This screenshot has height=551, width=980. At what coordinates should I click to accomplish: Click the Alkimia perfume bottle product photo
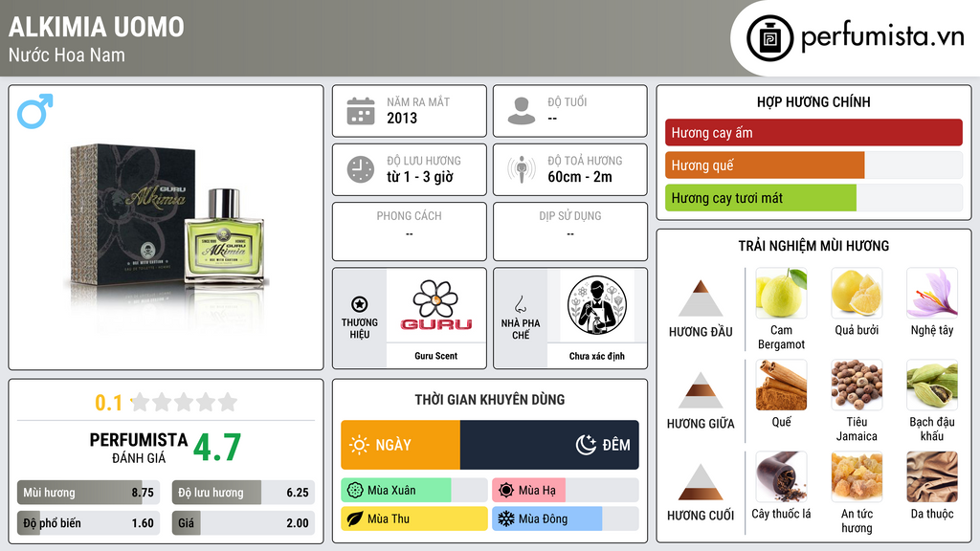[x=167, y=226]
